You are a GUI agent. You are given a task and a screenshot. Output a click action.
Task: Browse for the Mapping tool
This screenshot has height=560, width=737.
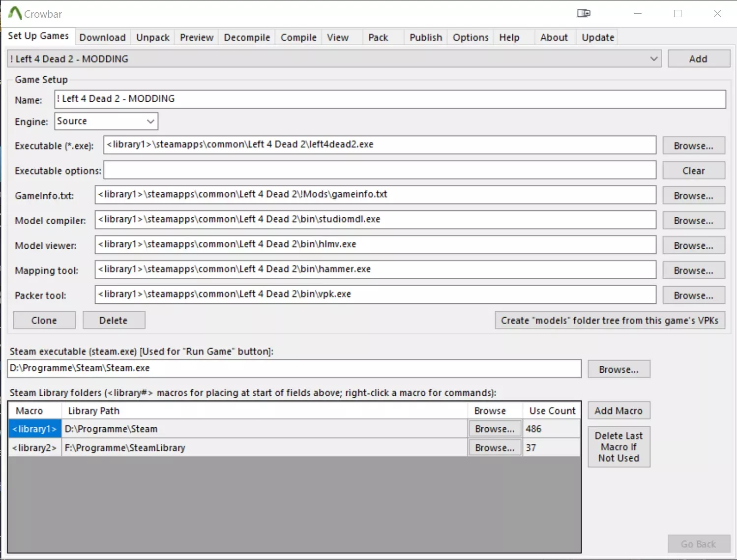[693, 270]
